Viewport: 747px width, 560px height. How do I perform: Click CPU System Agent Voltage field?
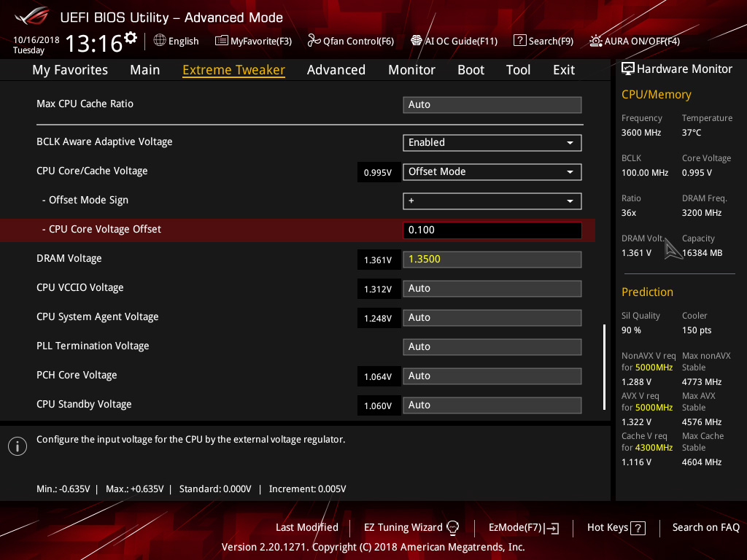point(492,318)
